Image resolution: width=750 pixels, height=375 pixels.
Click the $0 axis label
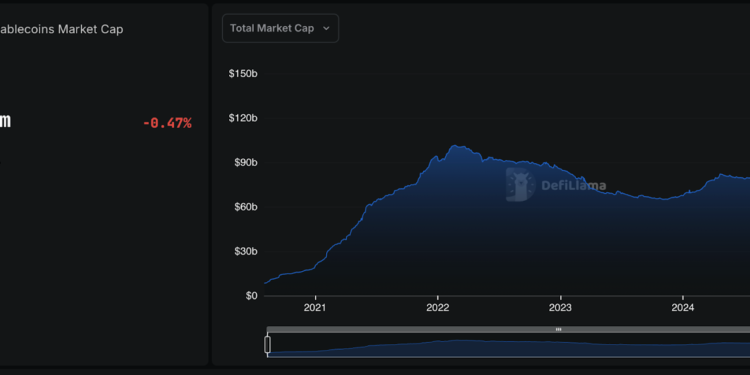(x=252, y=296)
